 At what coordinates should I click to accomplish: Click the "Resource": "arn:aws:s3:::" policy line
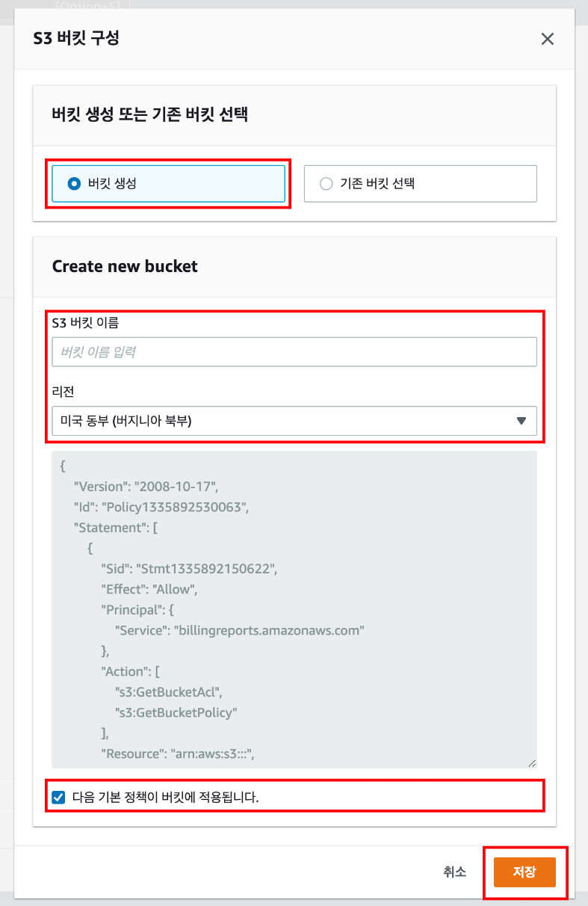[x=179, y=753]
